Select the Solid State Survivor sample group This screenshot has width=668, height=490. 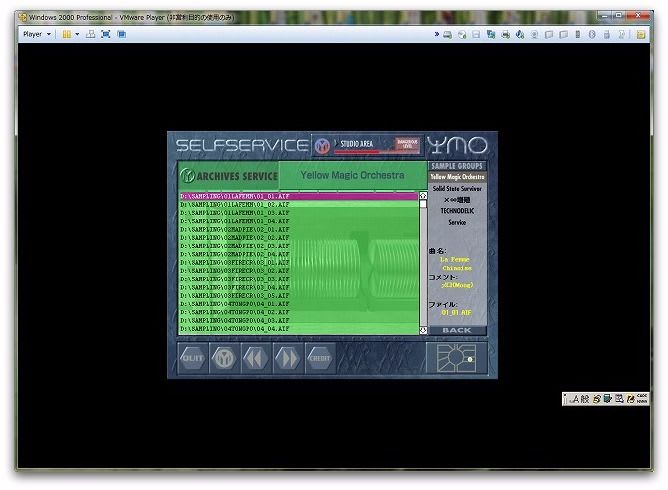[x=457, y=188]
